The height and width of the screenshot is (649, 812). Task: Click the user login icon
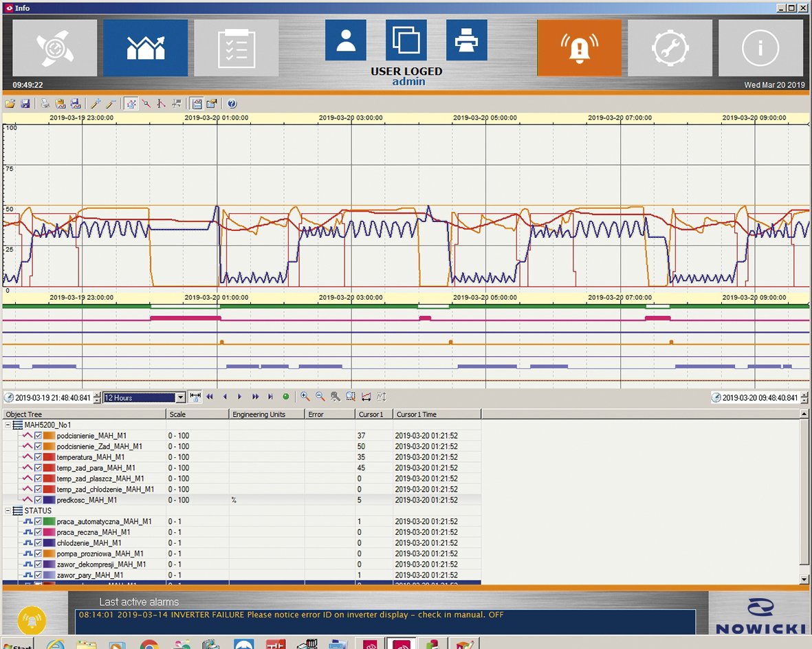click(x=345, y=41)
